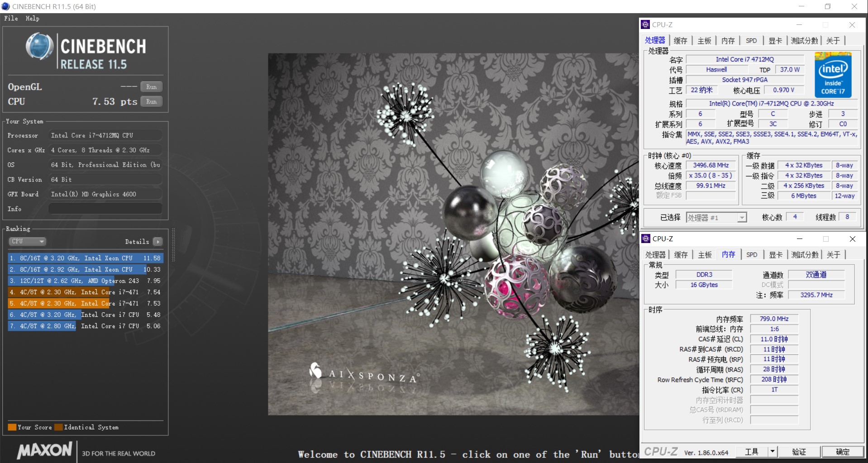Select 显卡 tab in lower CPU-Z window

coord(776,255)
